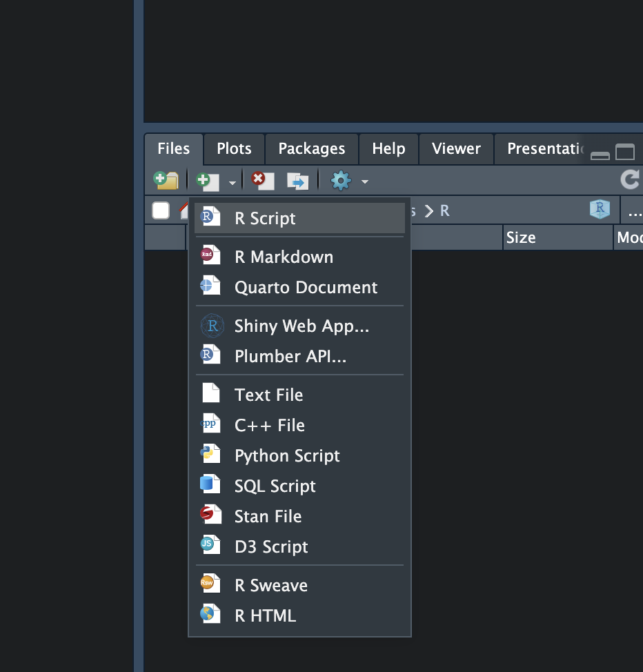Toggle the select-all files checkbox
Image resolution: width=643 pixels, height=672 pixels.
(161, 210)
